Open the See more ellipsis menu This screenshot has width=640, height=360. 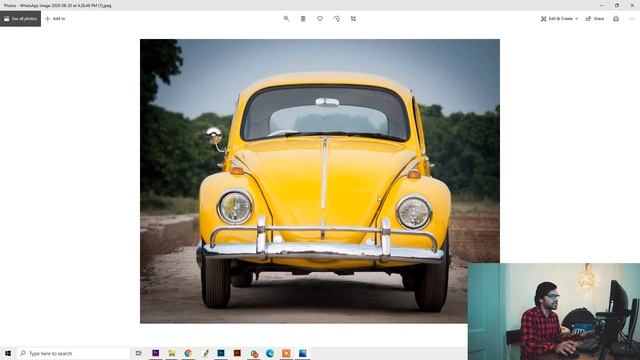click(x=632, y=19)
